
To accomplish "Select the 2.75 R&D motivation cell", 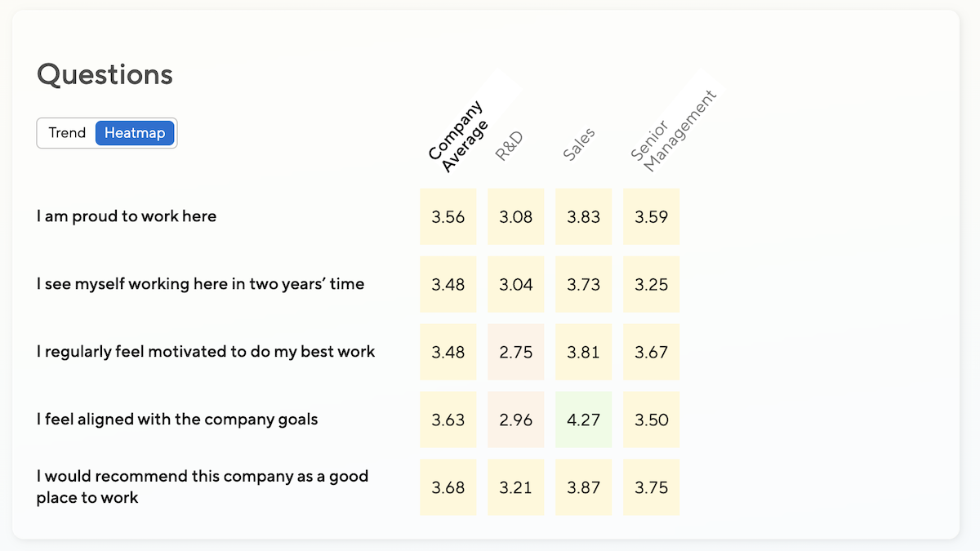I will (x=515, y=352).
